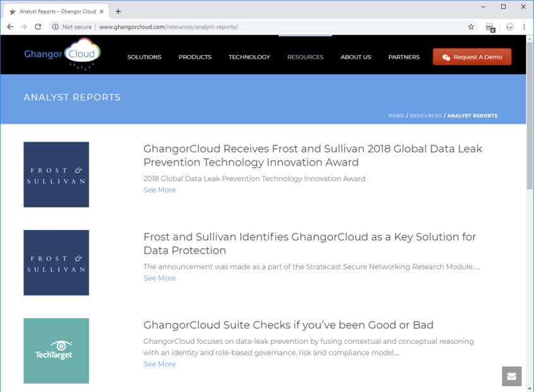Bookmark this page with the star icon
The image size is (534, 392).
click(x=471, y=27)
